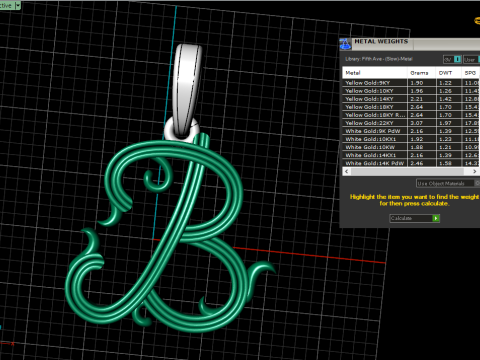Image resolution: width=480 pixels, height=360 pixels.
Task: Select the Yellow Gold:14KY row
Action: click(x=411, y=99)
